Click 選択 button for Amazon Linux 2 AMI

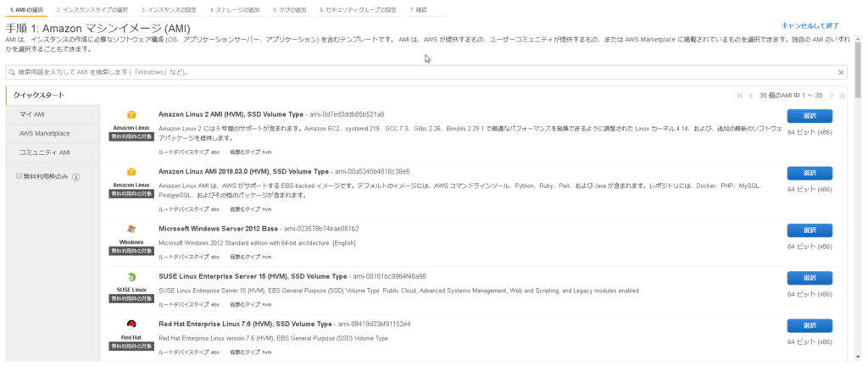(x=810, y=116)
